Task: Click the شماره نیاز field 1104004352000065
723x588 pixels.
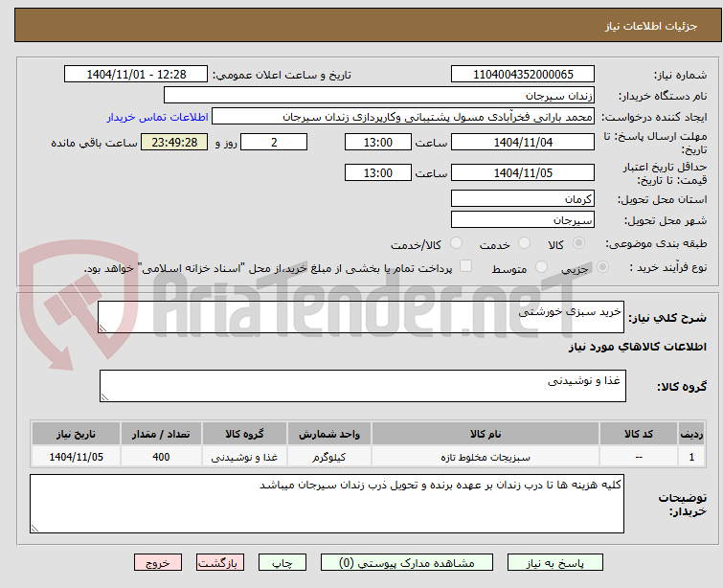Action: tap(523, 75)
